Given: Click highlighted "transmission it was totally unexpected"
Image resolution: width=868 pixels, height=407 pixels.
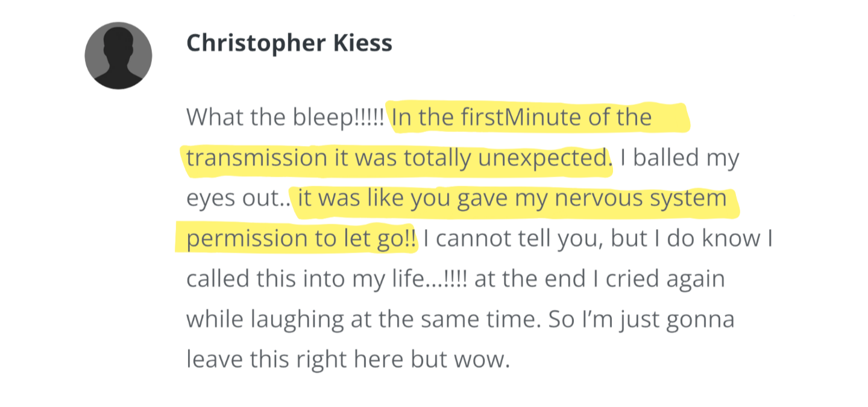Looking at the screenshot, I should (397, 157).
